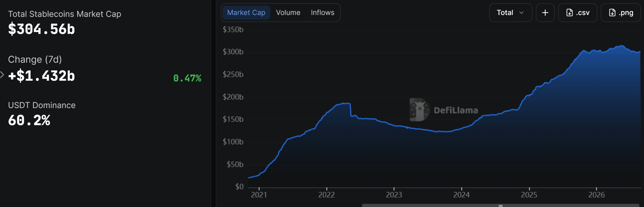This screenshot has width=644, height=207.
Task: Switch to the Market Cap tab
Action: 246,13
